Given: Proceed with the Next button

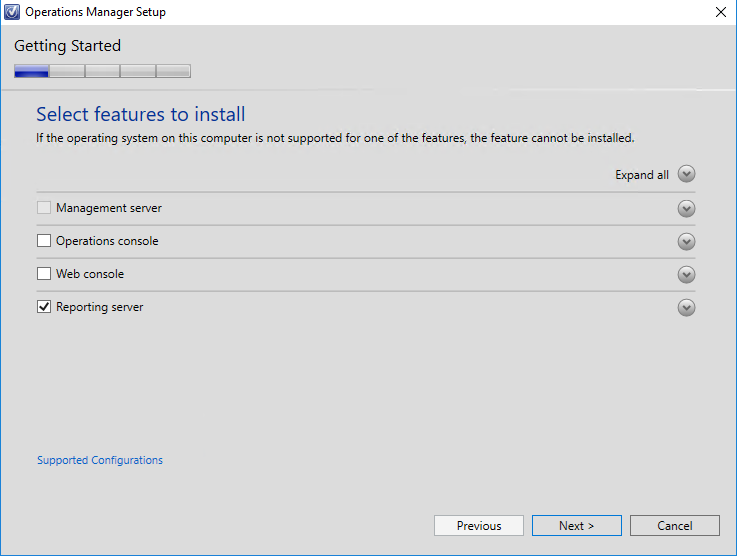Looking at the screenshot, I should coord(577,525).
